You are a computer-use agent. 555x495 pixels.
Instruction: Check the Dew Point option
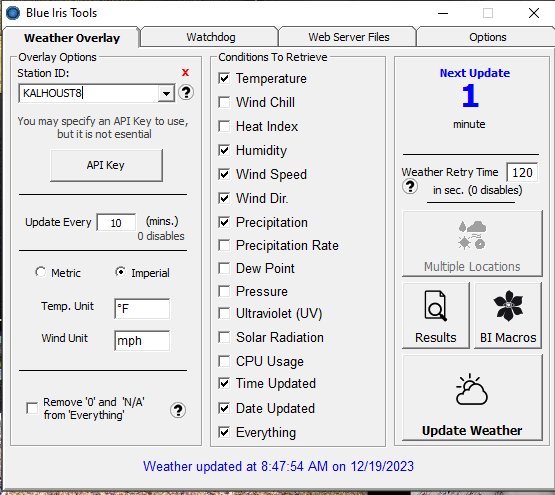click(224, 268)
